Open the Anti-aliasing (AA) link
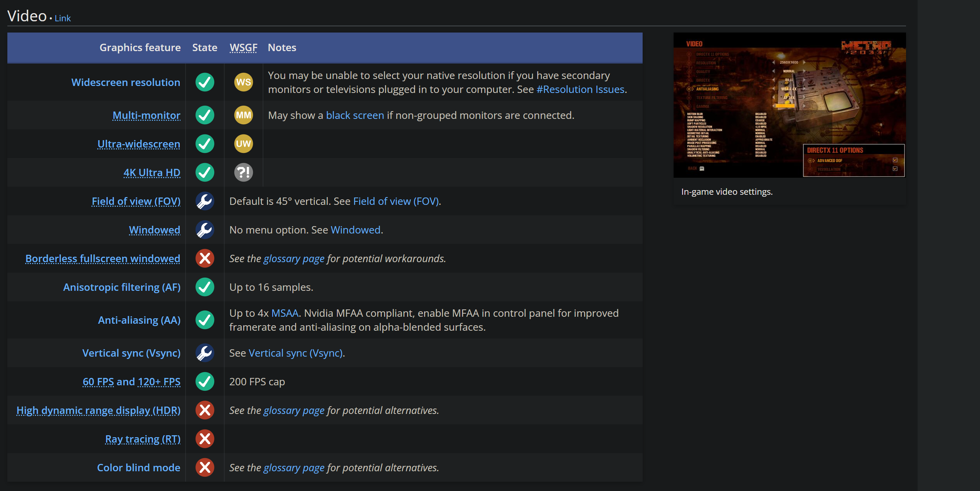The image size is (980, 491). click(139, 320)
